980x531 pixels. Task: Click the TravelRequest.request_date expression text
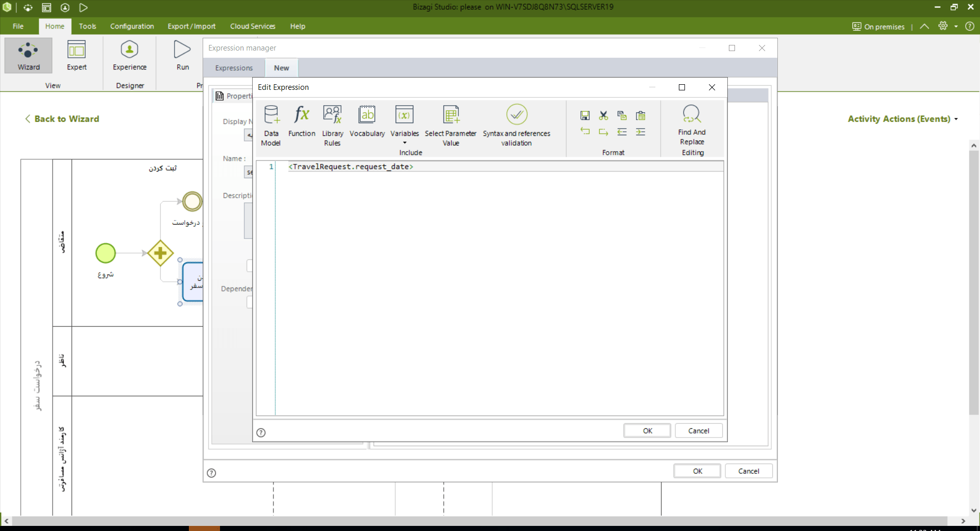coord(351,167)
